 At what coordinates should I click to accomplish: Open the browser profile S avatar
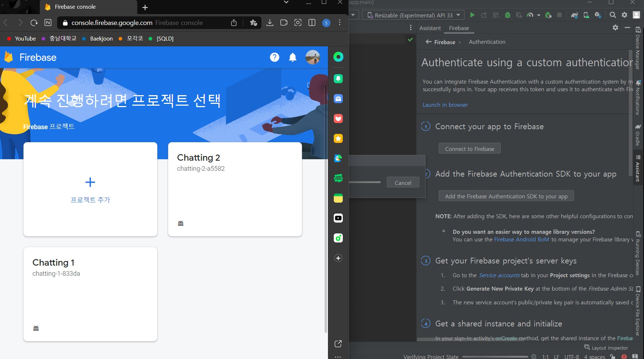(326, 23)
